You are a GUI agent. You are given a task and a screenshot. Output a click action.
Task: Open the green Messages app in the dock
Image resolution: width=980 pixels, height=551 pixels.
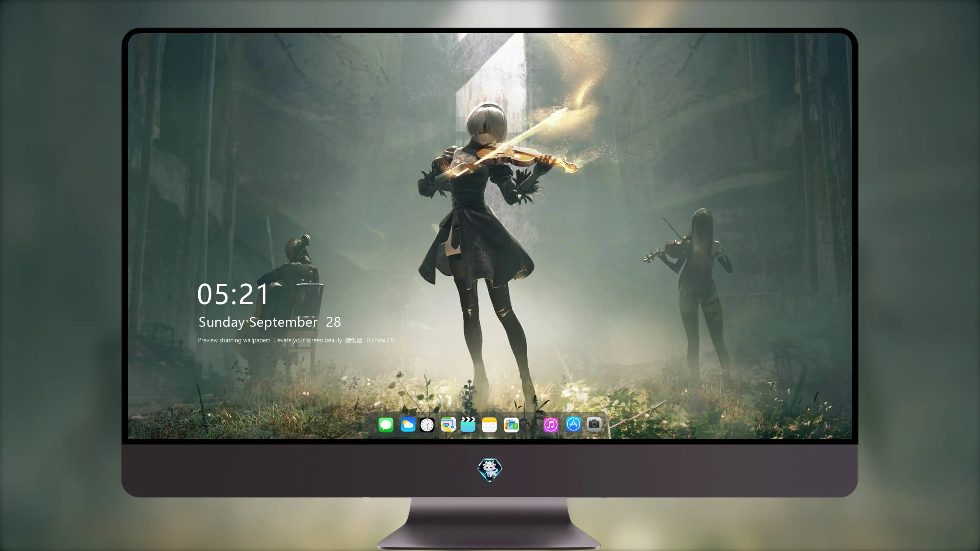point(386,424)
